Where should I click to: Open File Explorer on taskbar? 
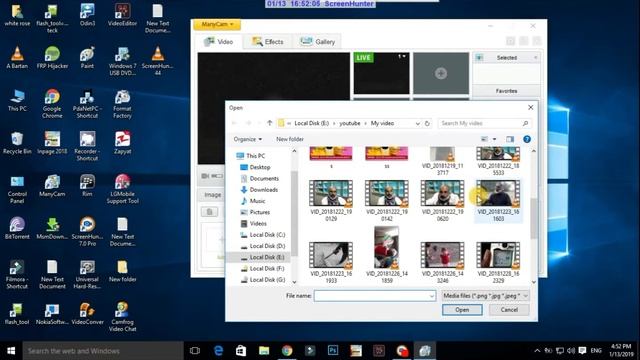(264, 351)
